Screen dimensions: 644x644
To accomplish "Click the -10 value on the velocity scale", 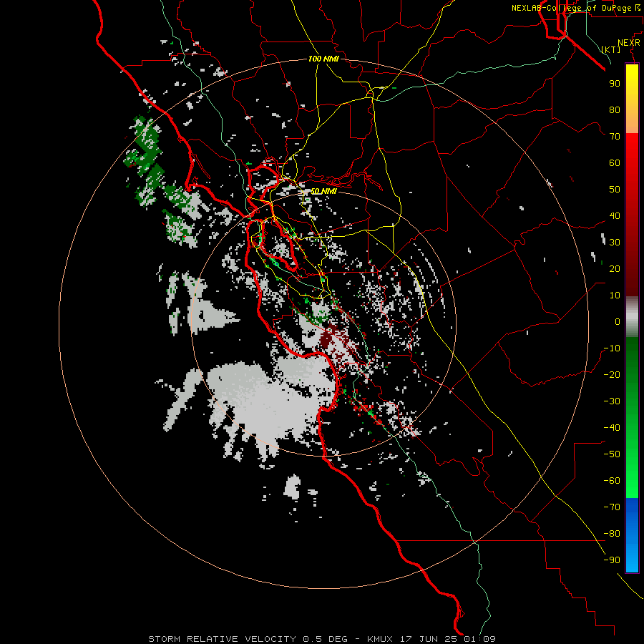I will [x=612, y=348].
